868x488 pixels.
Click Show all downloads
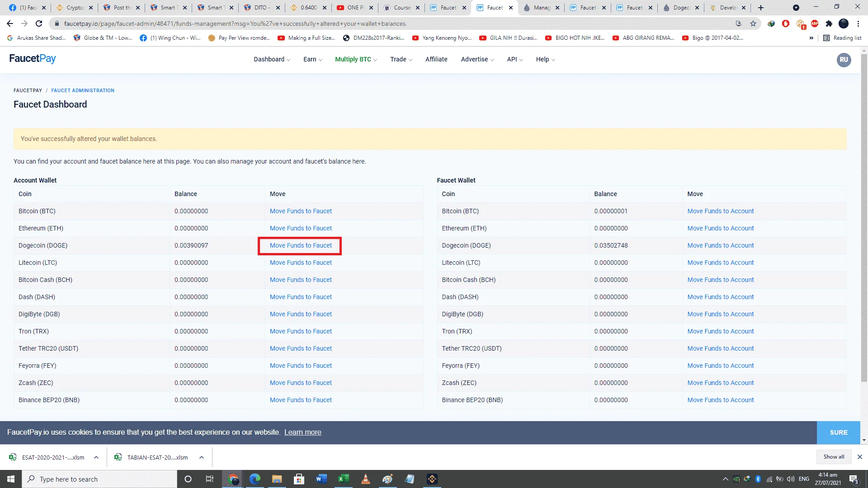[834, 457]
